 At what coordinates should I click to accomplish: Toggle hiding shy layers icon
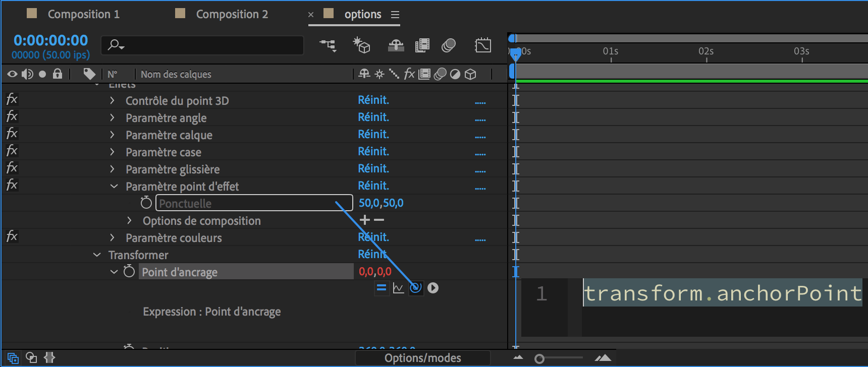396,45
